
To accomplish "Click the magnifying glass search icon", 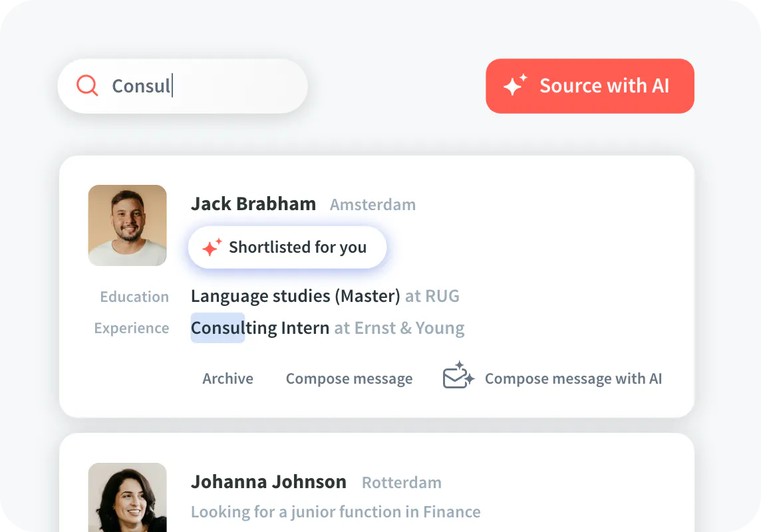I will point(87,86).
